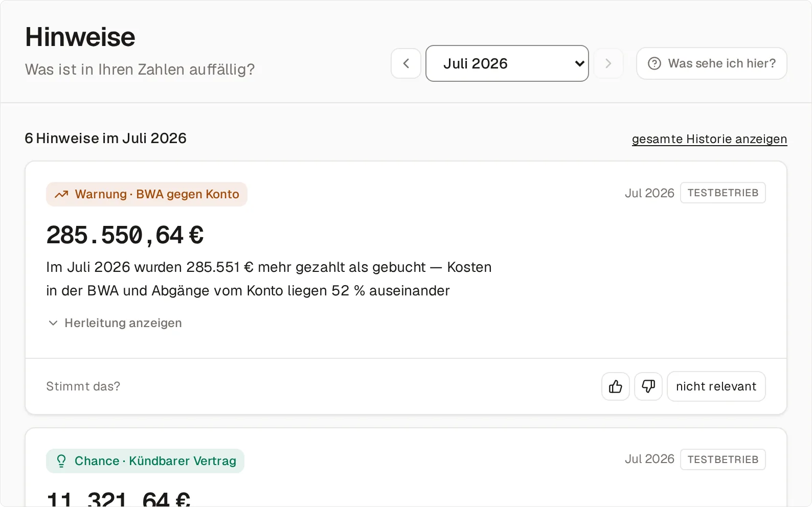Give thumbs up on BWA gegen Konto warning
The width and height of the screenshot is (812, 507).
[616, 386]
